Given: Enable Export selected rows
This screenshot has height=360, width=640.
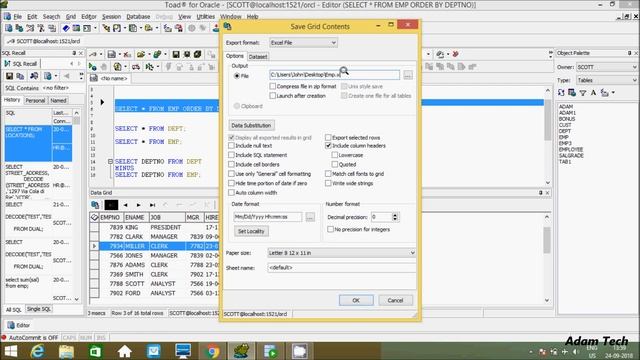Looking at the screenshot, I should pyautogui.click(x=328, y=138).
